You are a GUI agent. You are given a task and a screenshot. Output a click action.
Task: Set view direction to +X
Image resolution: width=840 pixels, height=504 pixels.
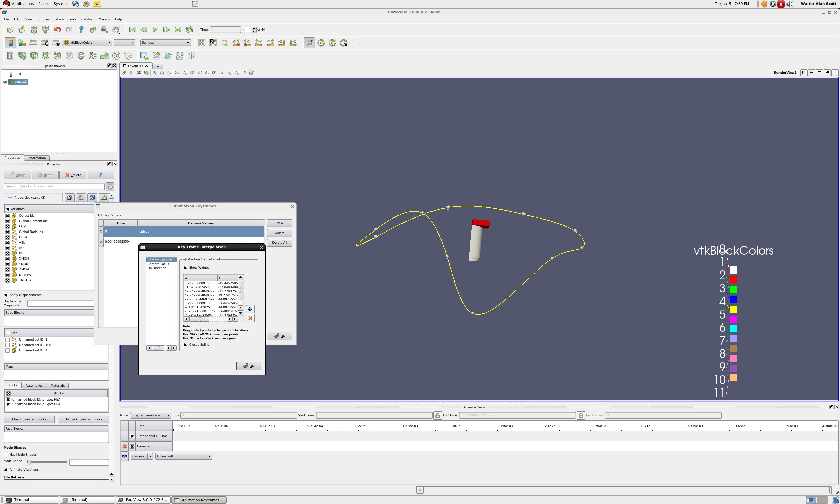(x=236, y=43)
